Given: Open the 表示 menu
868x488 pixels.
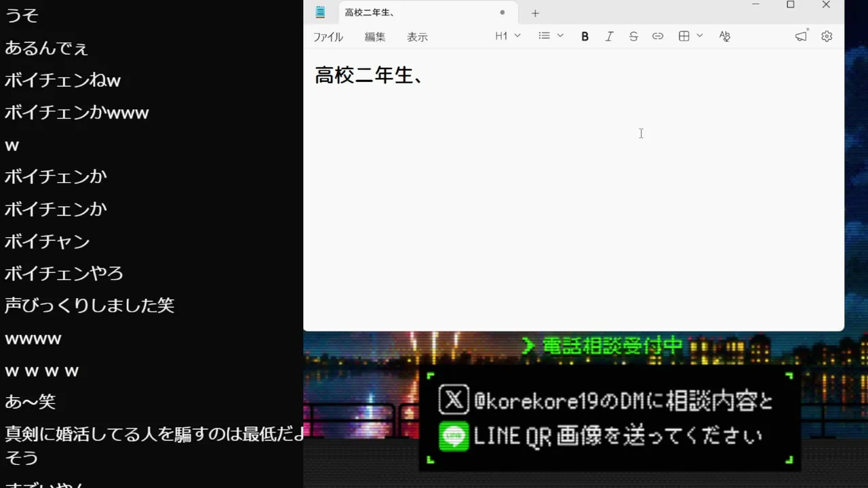Looking at the screenshot, I should coord(417,37).
